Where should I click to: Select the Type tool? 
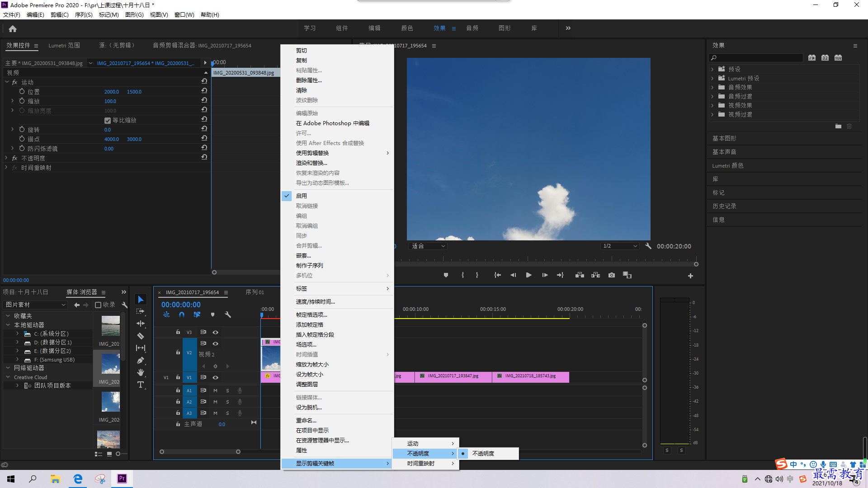141,385
